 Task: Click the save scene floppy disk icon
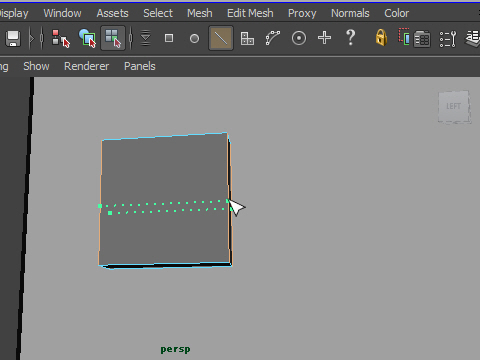click(x=13, y=38)
